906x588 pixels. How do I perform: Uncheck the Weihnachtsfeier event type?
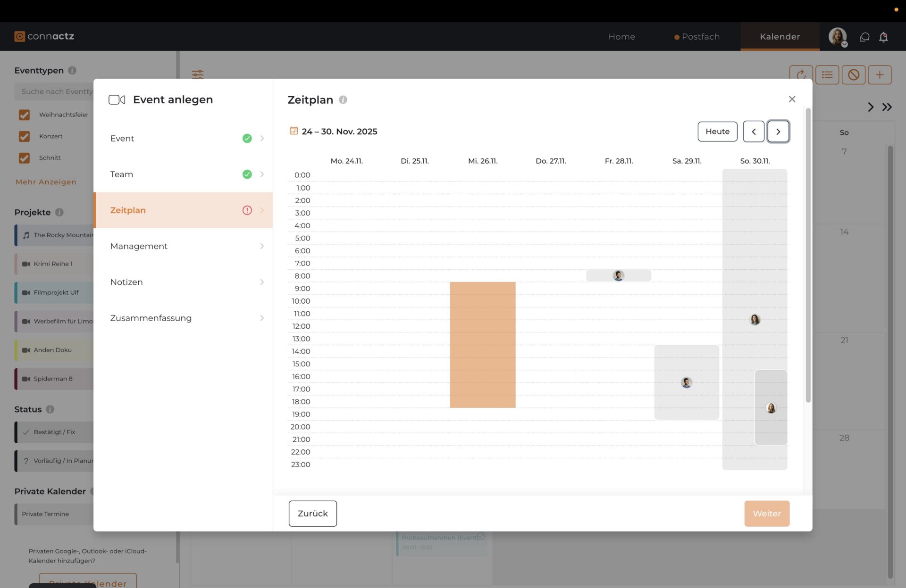(24, 115)
